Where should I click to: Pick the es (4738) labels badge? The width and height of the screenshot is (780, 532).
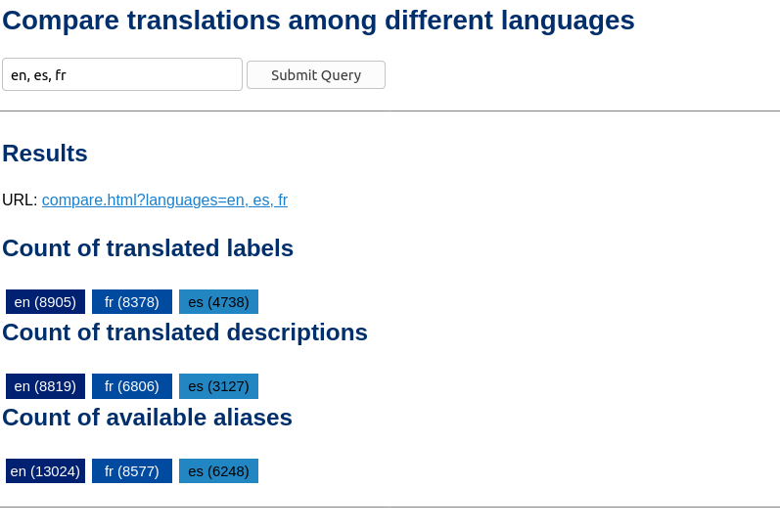pos(218,301)
